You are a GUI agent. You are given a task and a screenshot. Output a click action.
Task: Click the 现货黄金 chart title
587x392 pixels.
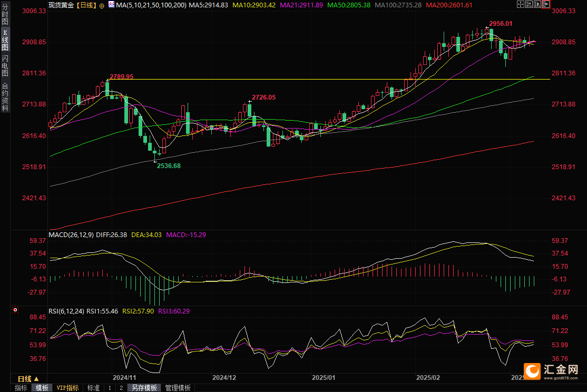[x=61, y=5]
